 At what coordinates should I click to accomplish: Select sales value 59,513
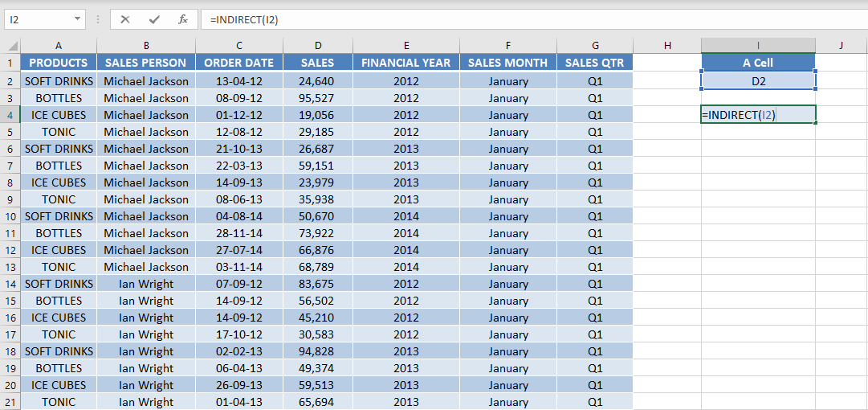(x=318, y=386)
